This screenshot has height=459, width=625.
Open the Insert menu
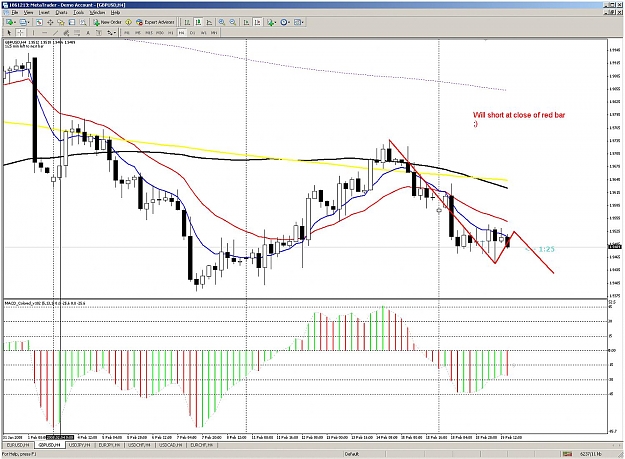point(44,12)
